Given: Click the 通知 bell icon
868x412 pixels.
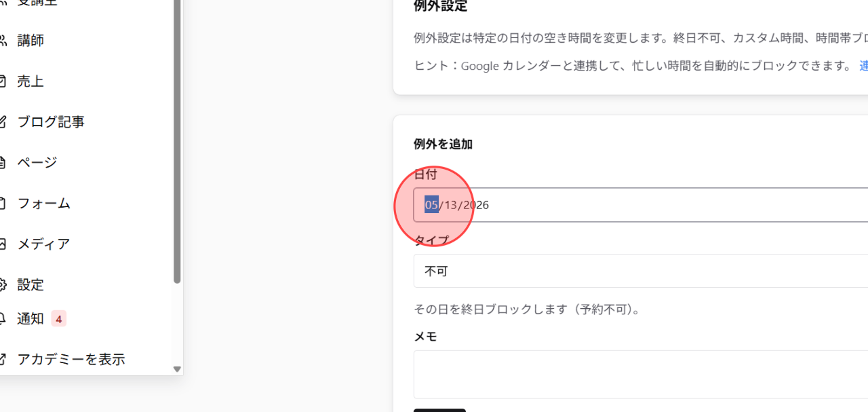Looking at the screenshot, I should coord(2,319).
